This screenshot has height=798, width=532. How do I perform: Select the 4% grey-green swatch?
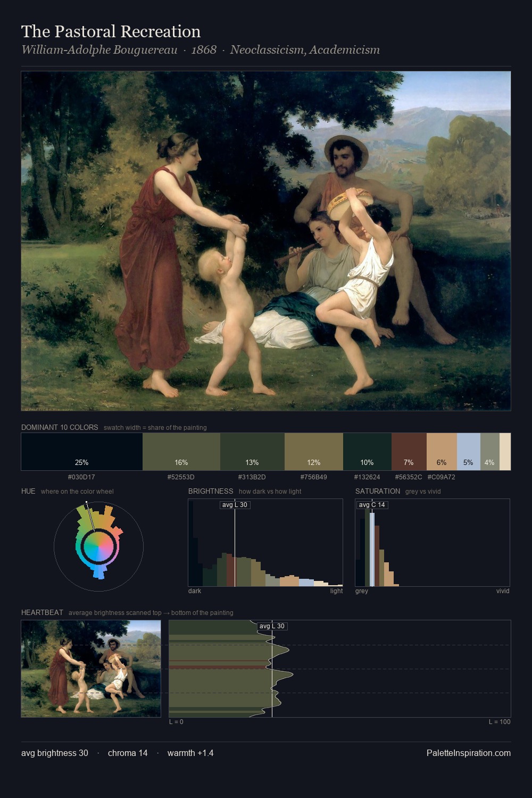pyautogui.click(x=490, y=452)
